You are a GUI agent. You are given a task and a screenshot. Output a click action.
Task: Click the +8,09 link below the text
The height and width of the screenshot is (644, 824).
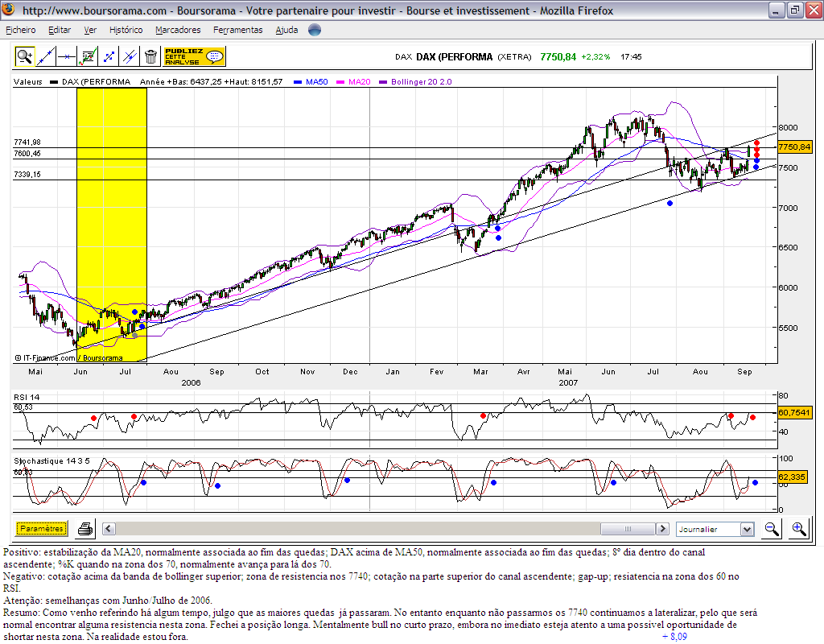coord(674,637)
